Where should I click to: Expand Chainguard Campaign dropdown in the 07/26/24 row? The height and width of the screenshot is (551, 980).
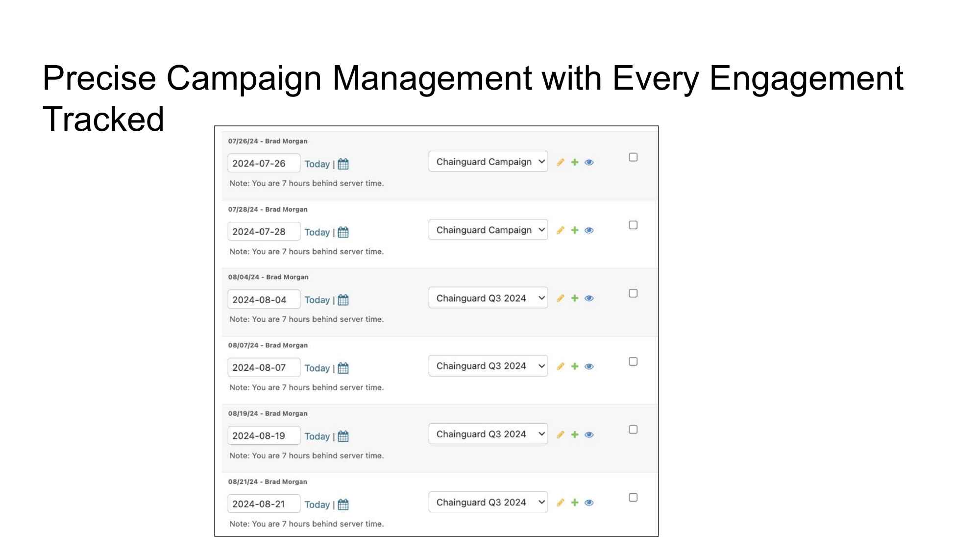488,162
